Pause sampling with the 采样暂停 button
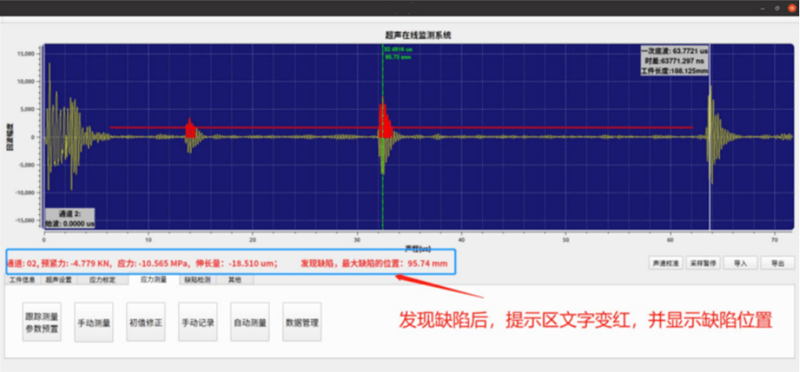The width and height of the screenshot is (800, 372). pyautogui.click(x=703, y=263)
